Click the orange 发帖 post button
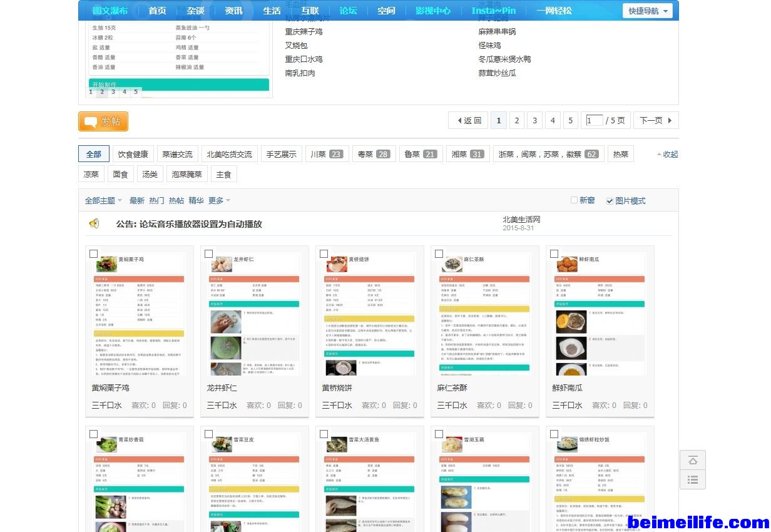Screen dimensions: 771x532 coord(103,121)
